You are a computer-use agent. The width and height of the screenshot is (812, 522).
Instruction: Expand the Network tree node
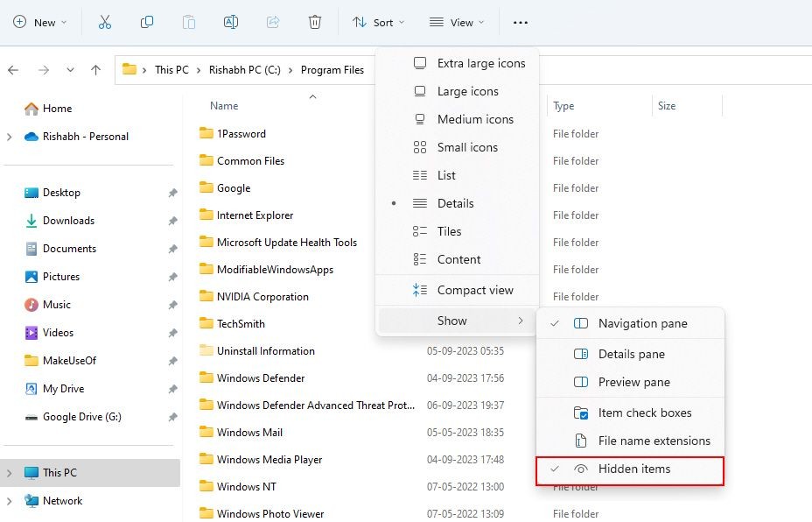coord(10,501)
